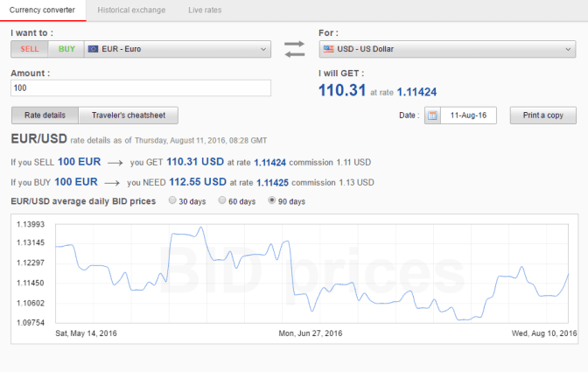Show the Traveler's cheatsheet
Screen dimensions: 588x372
128,116
